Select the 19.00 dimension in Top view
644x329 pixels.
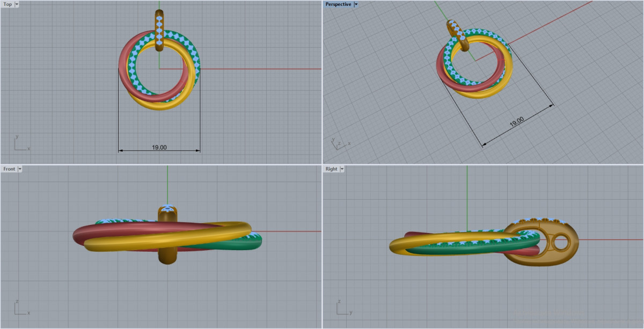tap(159, 148)
